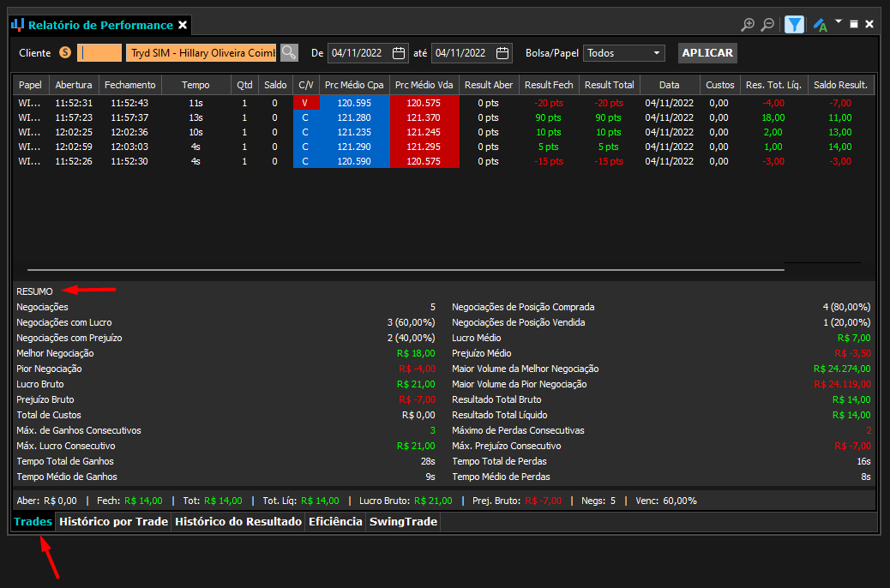The width and height of the screenshot is (890, 588).
Task: Select the trade row opened at 11:52:26
Action: (443, 161)
